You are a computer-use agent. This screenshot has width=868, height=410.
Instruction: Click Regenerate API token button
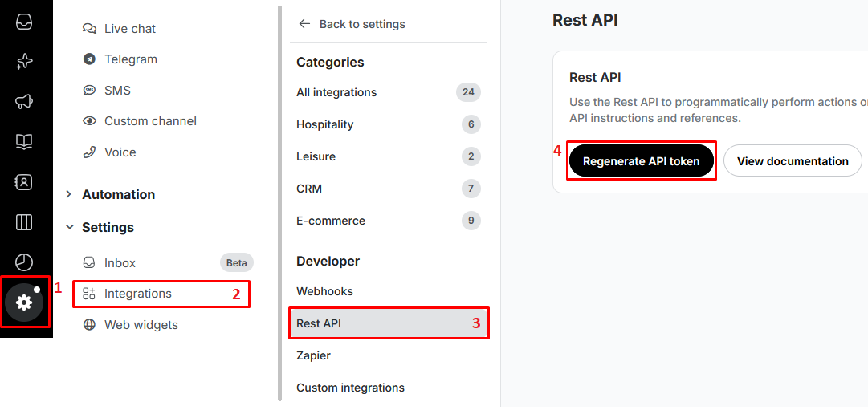641,161
